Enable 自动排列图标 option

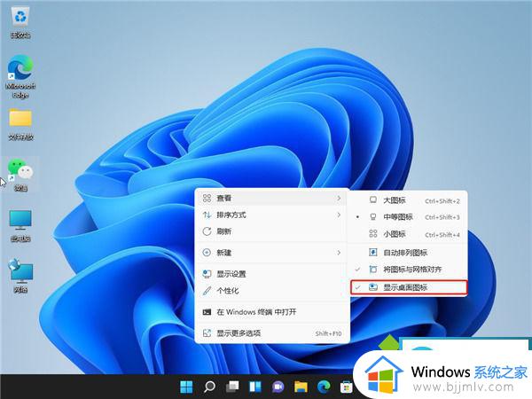(409, 253)
